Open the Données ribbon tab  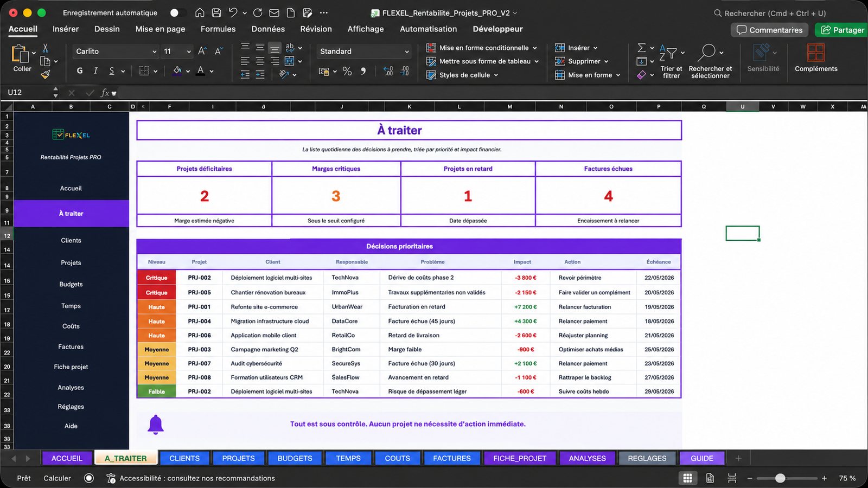tap(268, 29)
